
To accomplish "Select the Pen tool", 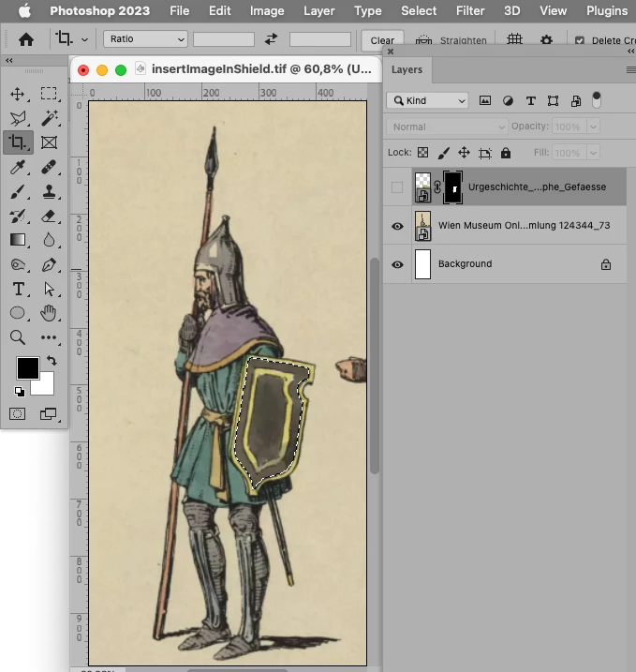I will coord(49,264).
